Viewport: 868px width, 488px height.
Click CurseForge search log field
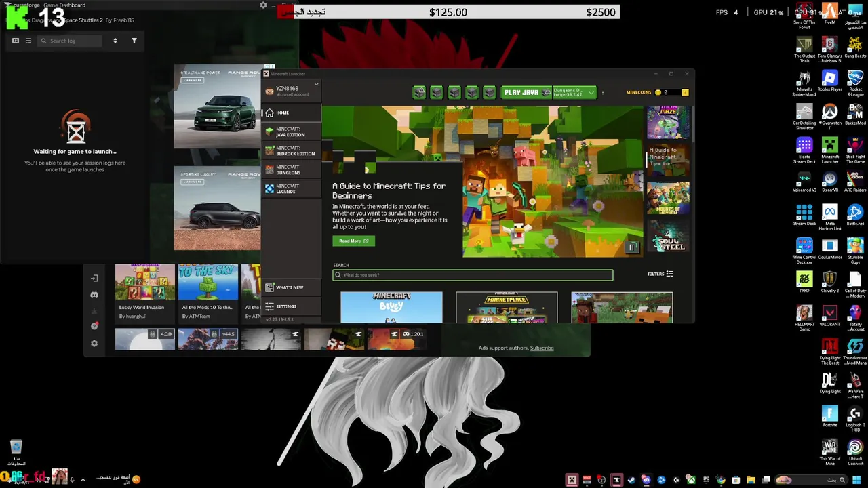point(69,41)
